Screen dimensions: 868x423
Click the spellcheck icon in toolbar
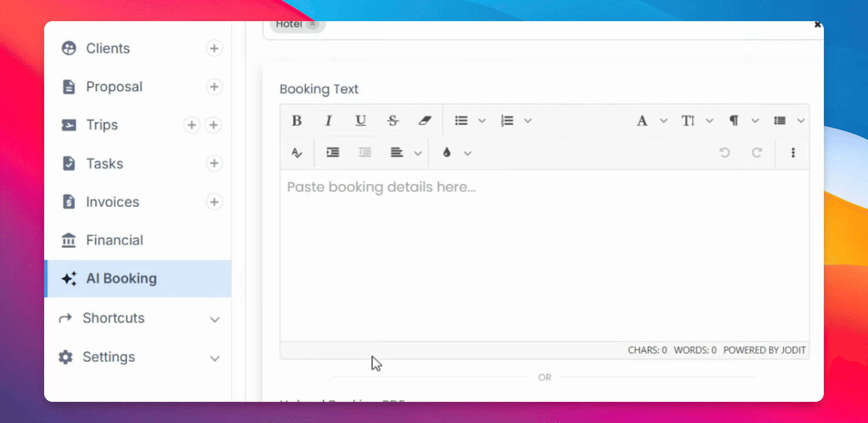point(297,153)
